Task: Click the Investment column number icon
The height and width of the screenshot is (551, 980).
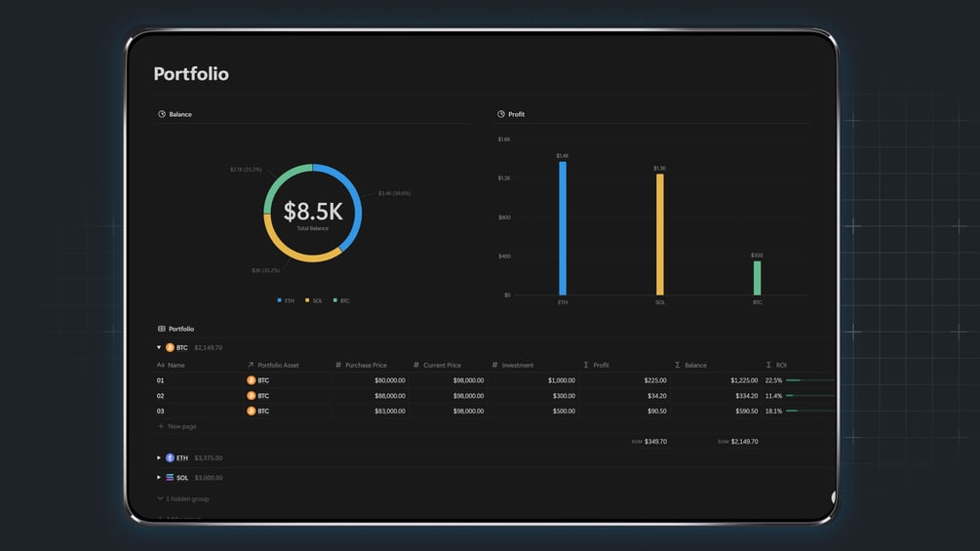Action: [495, 365]
